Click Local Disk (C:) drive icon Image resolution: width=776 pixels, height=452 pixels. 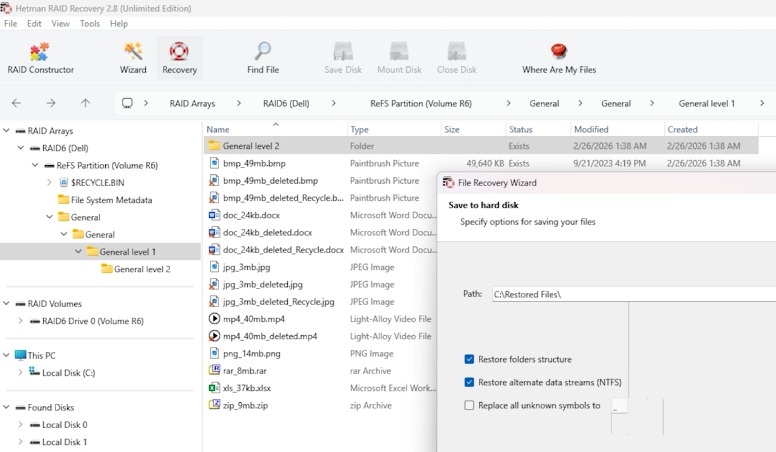coord(34,372)
